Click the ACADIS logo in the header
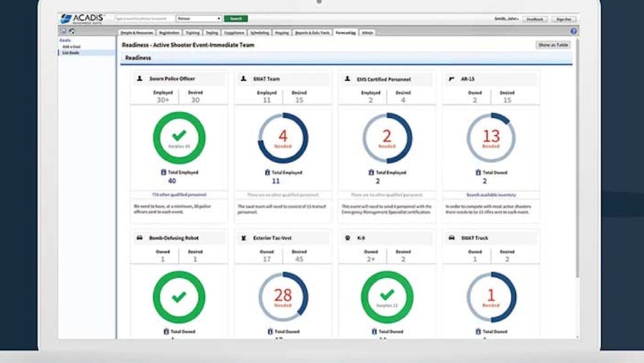 click(82, 19)
